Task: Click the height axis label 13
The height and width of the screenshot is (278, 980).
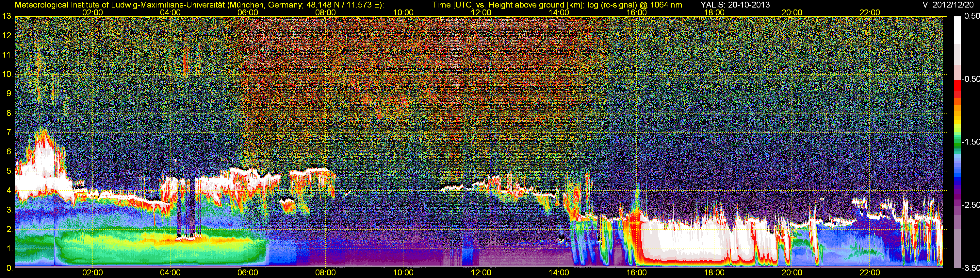Action: click(7, 16)
